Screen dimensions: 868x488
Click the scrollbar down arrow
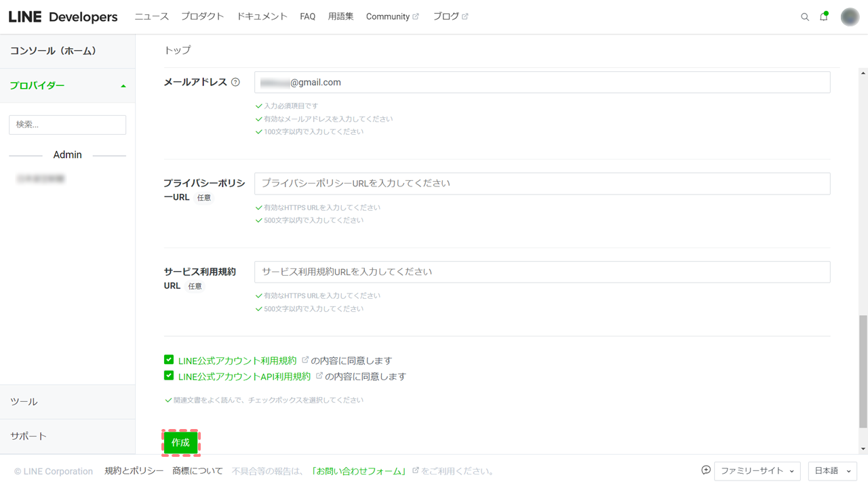click(863, 449)
